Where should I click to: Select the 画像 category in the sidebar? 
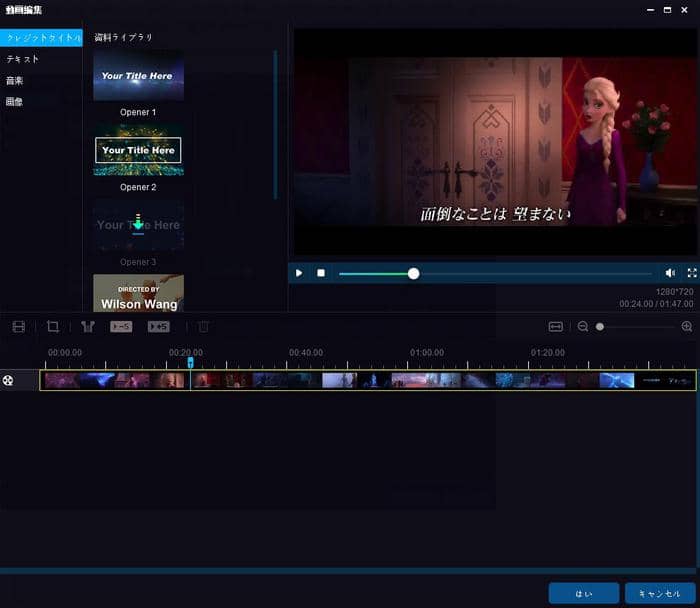[x=15, y=101]
